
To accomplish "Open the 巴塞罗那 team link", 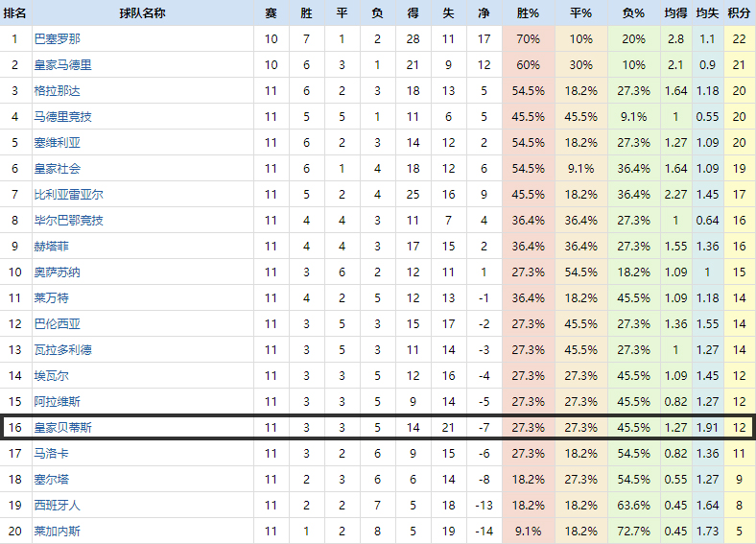I will click(57, 39).
